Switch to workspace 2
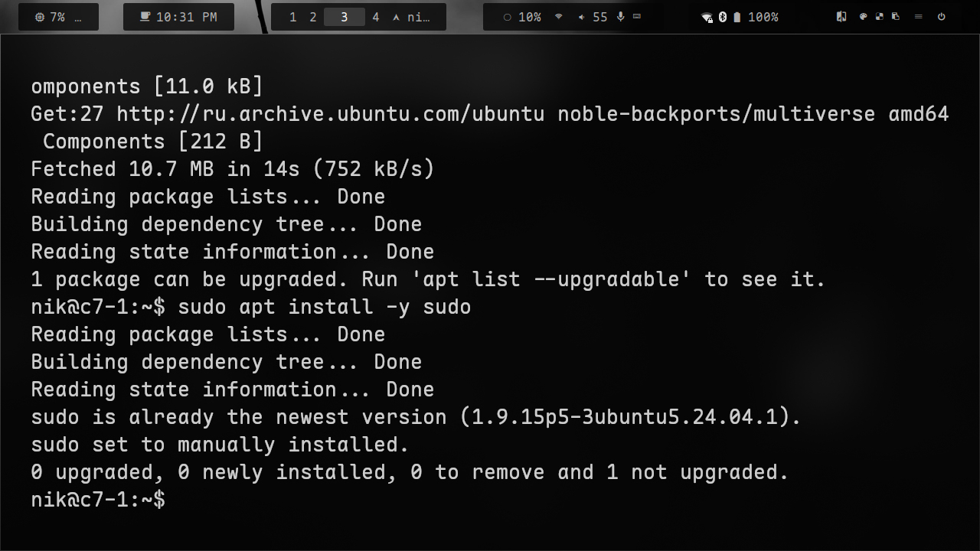The image size is (980, 551). click(312, 17)
